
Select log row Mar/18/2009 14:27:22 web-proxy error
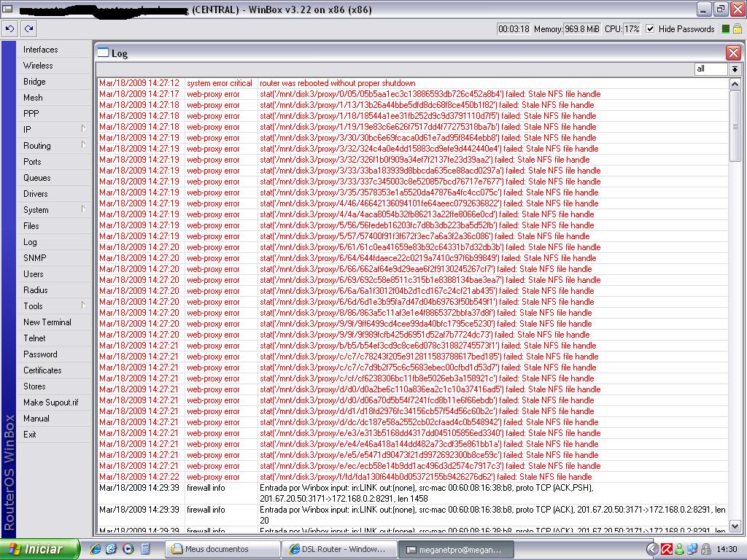click(x=413, y=477)
